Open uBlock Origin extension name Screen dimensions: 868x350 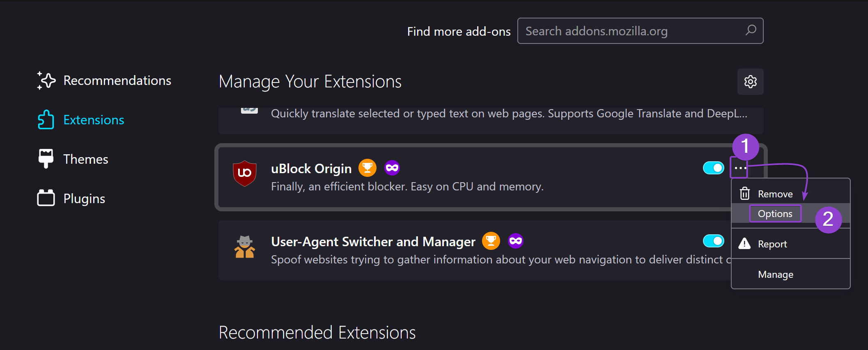pos(311,169)
